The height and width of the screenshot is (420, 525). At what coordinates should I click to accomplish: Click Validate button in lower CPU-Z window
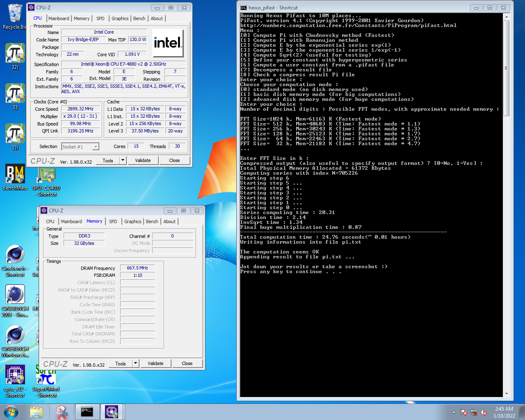tap(155, 363)
